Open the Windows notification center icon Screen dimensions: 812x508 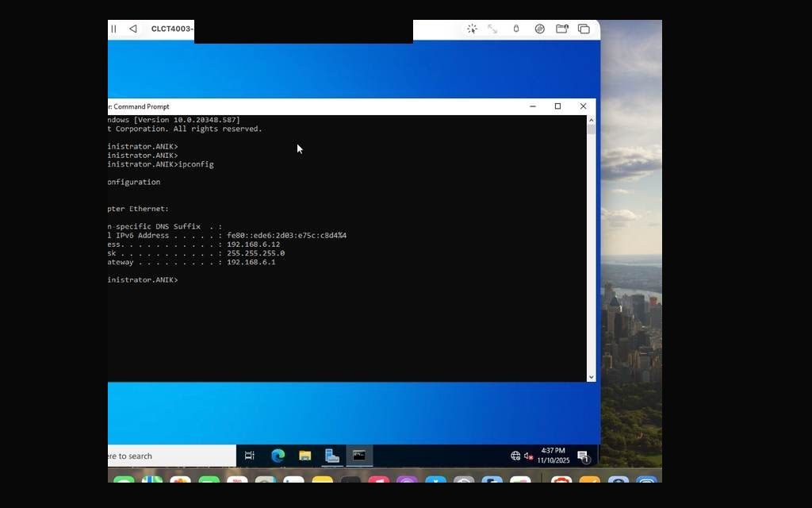(x=584, y=456)
